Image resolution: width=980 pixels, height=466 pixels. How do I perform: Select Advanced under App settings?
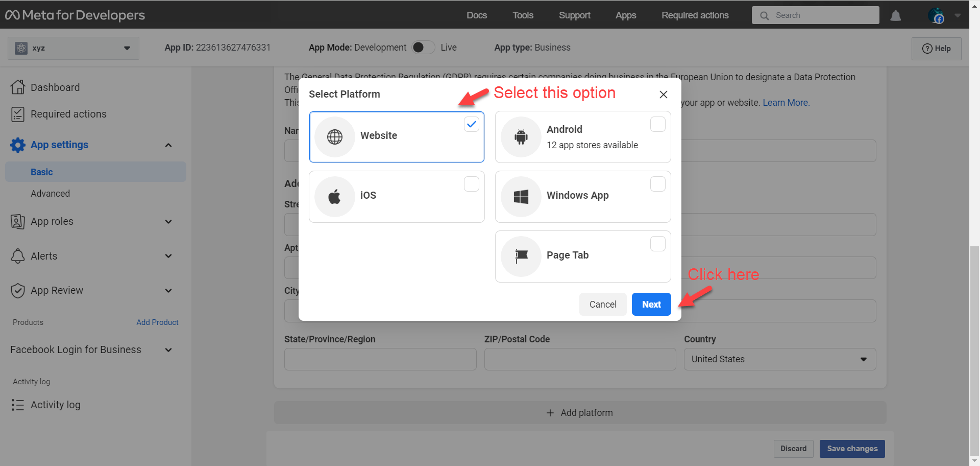click(x=50, y=194)
